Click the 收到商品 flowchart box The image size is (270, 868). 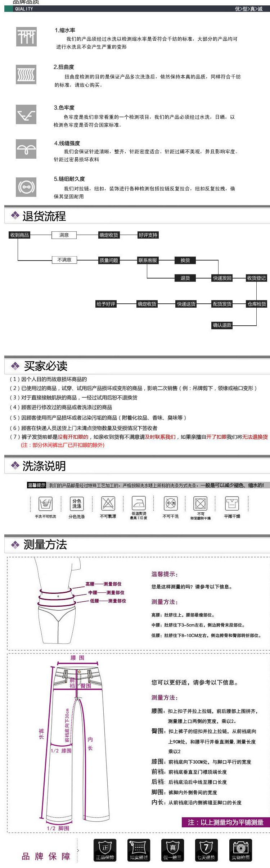[19, 235]
